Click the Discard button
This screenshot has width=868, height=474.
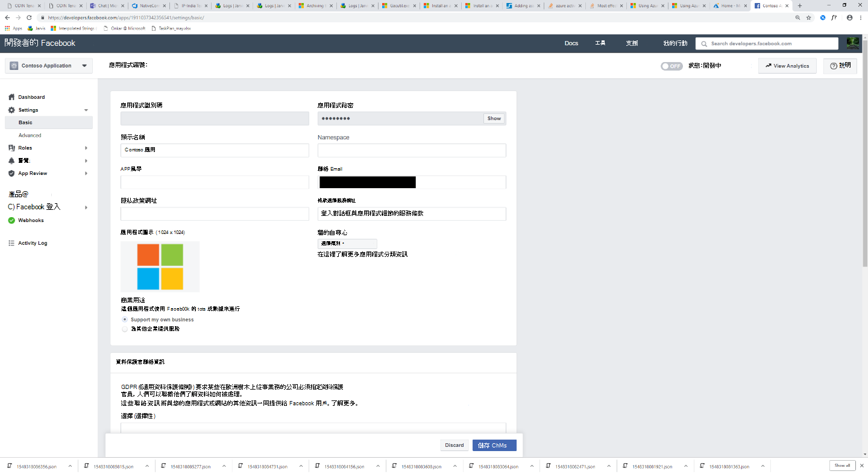coord(454,446)
